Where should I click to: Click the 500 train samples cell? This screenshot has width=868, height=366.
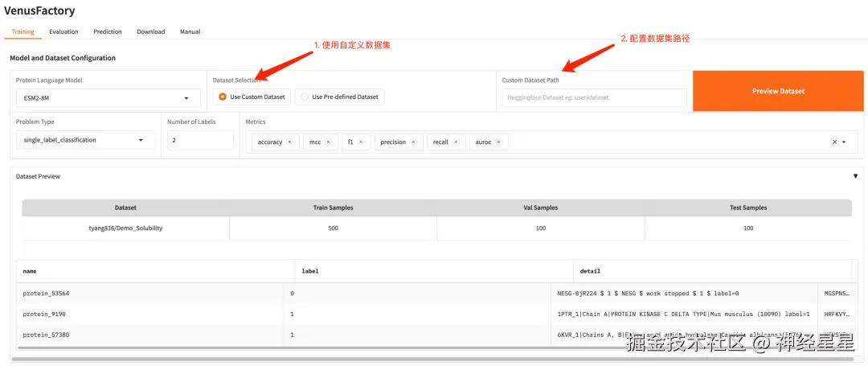[x=334, y=228]
